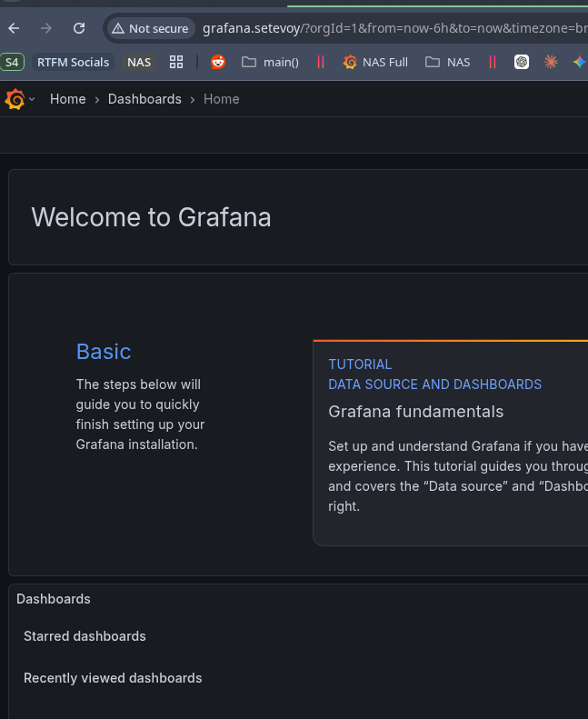Click the apps grid icon in bookmarks bar
Screen dimensions: 588x719
176,62
